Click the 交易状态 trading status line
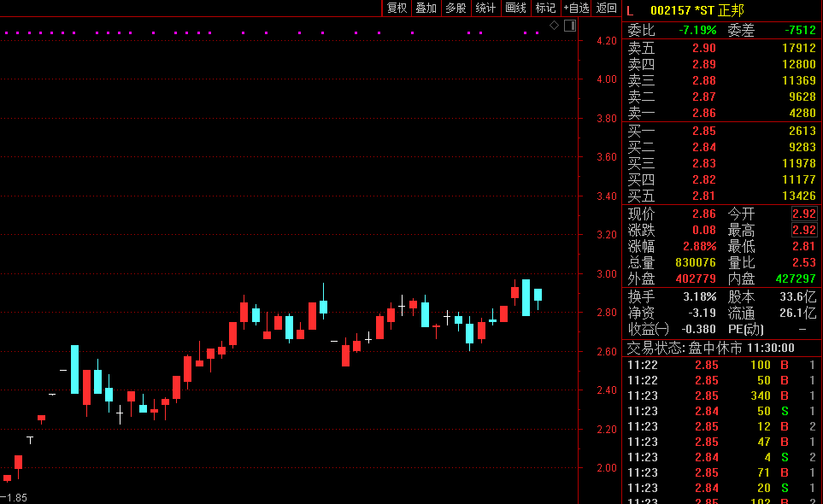The image size is (823, 504). coord(711,349)
